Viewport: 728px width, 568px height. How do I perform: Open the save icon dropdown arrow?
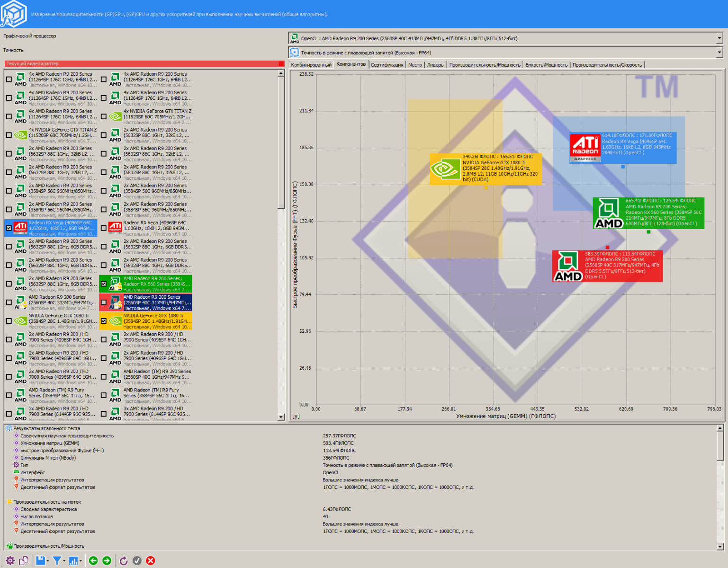point(48,561)
